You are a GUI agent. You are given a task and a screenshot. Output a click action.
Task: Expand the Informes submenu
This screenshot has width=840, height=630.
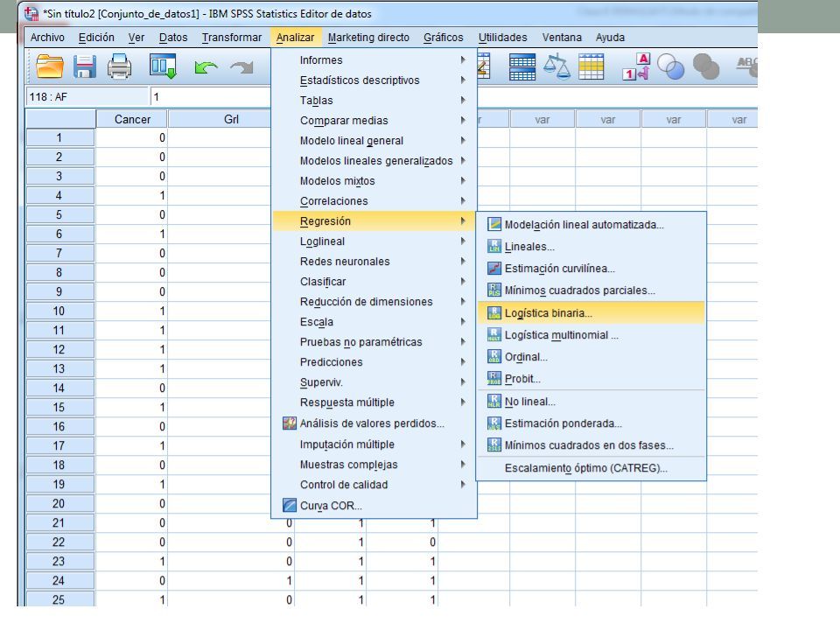pos(374,60)
